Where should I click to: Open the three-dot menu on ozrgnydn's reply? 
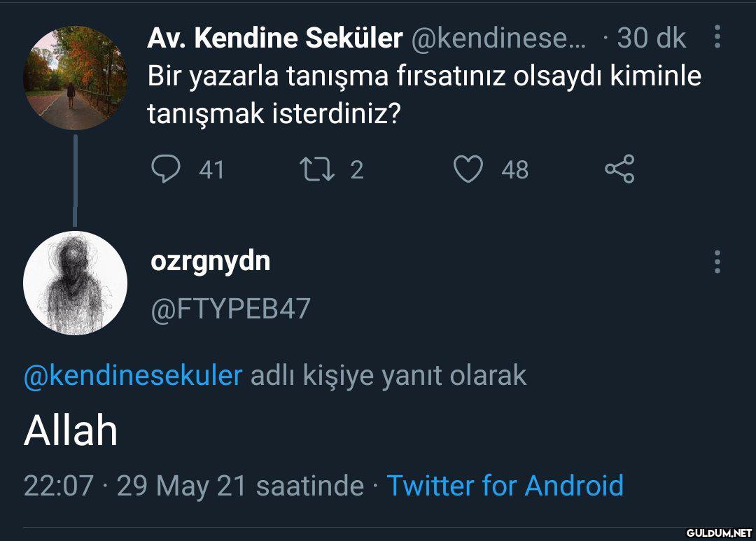717,262
